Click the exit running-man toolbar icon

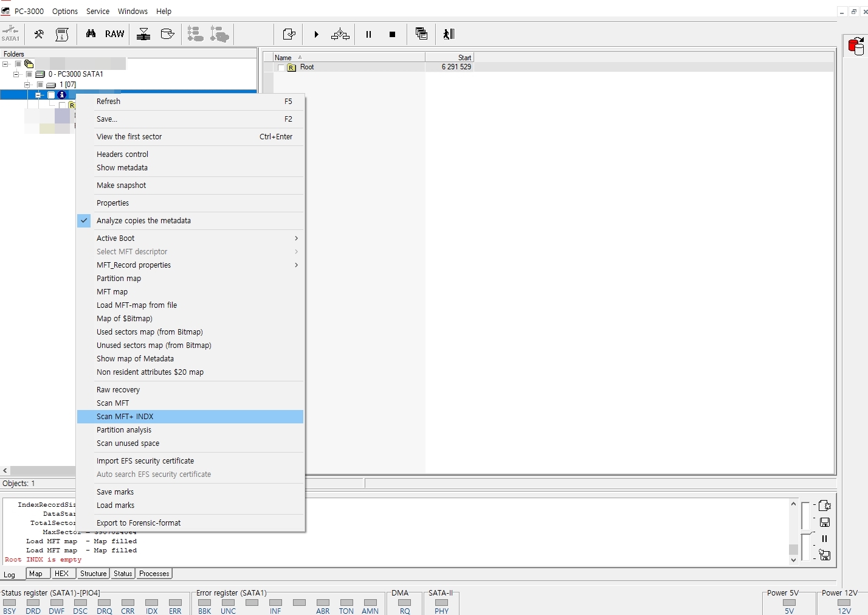pos(449,34)
